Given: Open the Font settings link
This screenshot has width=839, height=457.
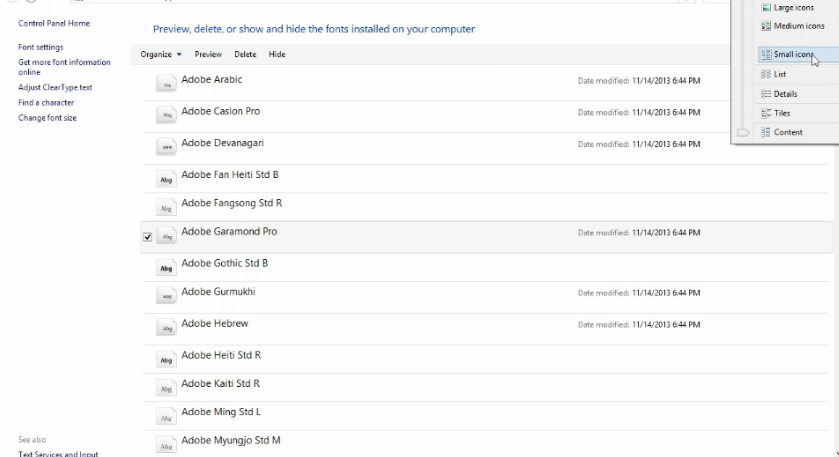Looking at the screenshot, I should tap(41, 47).
